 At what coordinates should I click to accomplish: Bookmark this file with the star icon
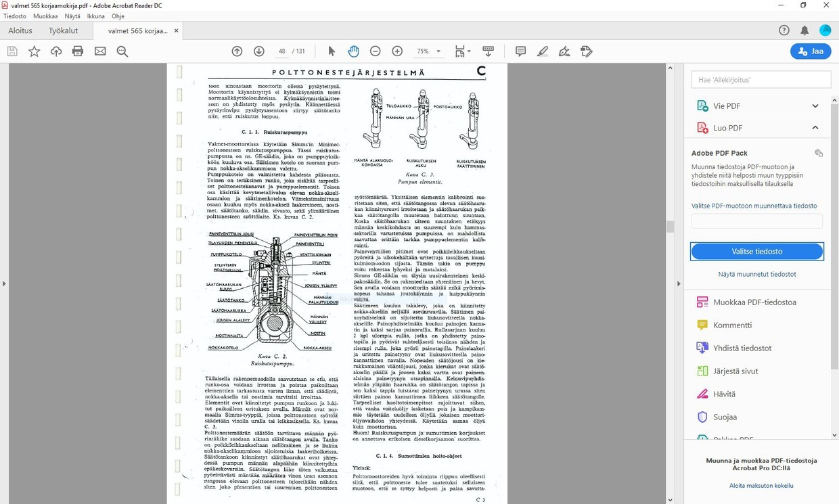pos(34,51)
